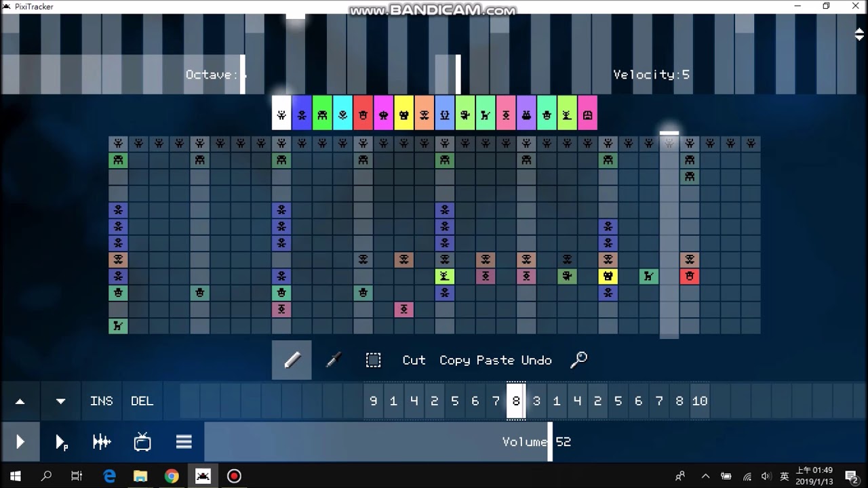868x488 pixels.
Task: Activate the rectangular selection tool
Action: point(373,360)
